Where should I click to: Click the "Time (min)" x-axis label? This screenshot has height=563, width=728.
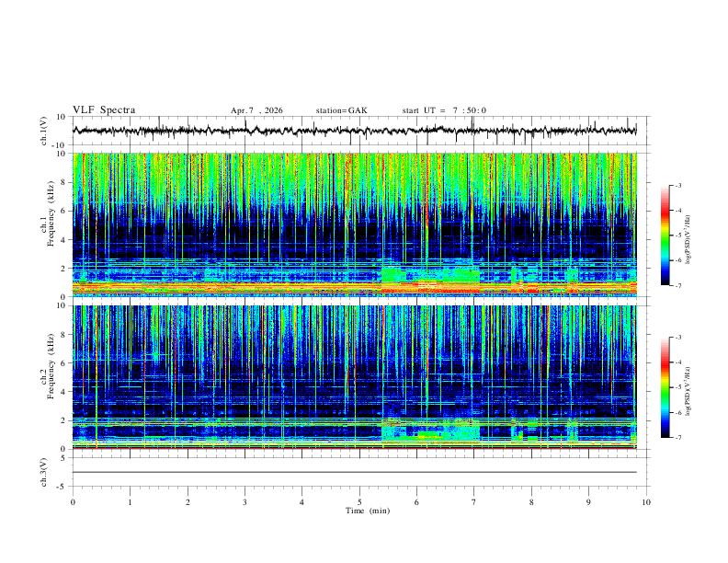point(368,511)
